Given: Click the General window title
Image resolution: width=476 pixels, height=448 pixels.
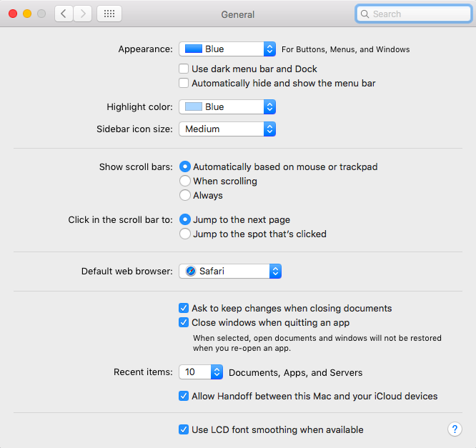Looking at the screenshot, I should point(238,14).
